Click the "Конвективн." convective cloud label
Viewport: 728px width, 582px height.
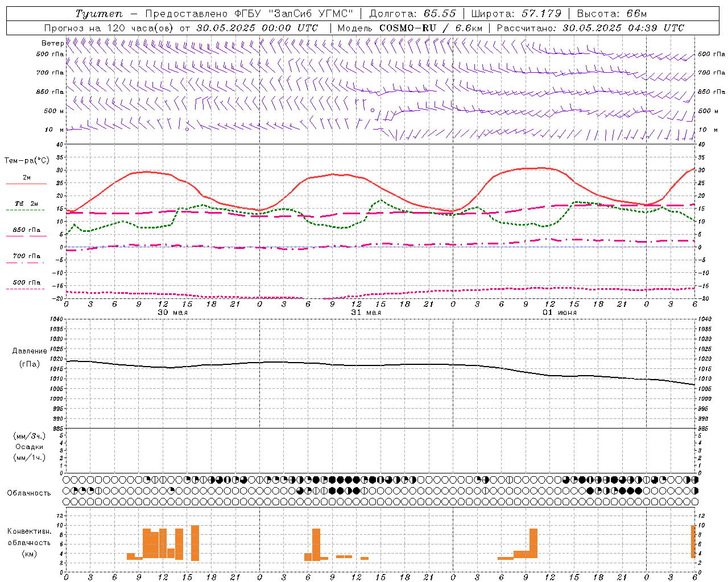tap(30, 531)
